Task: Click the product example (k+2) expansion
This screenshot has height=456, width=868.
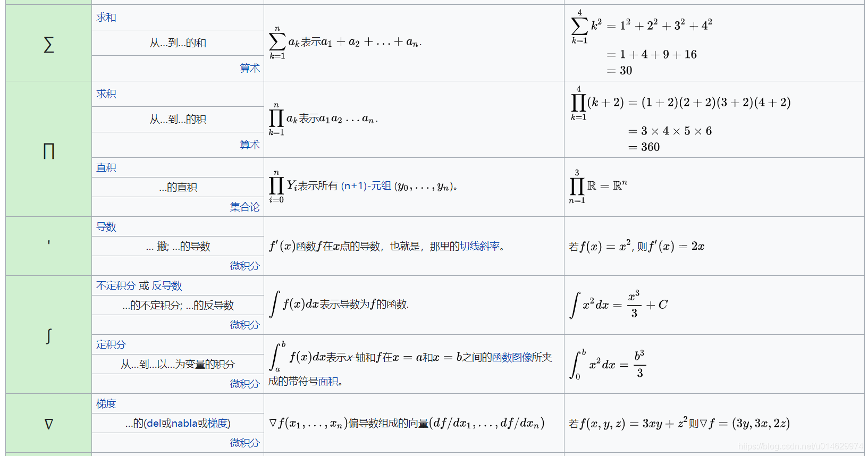Action: [680, 103]
